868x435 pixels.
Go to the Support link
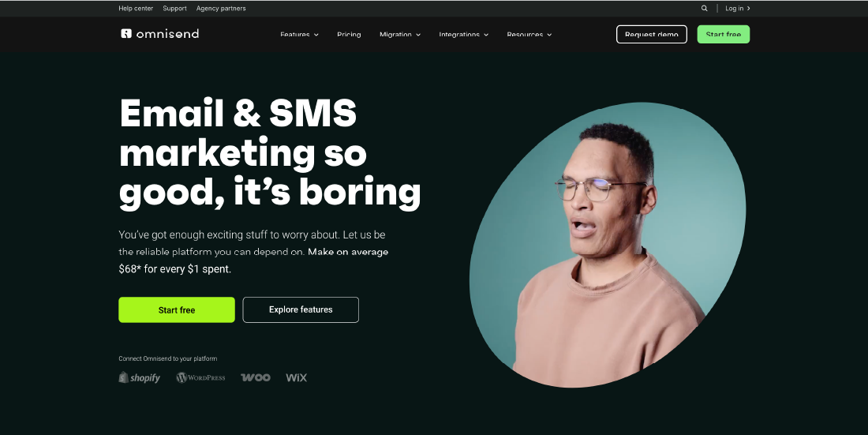click(174, 9)
